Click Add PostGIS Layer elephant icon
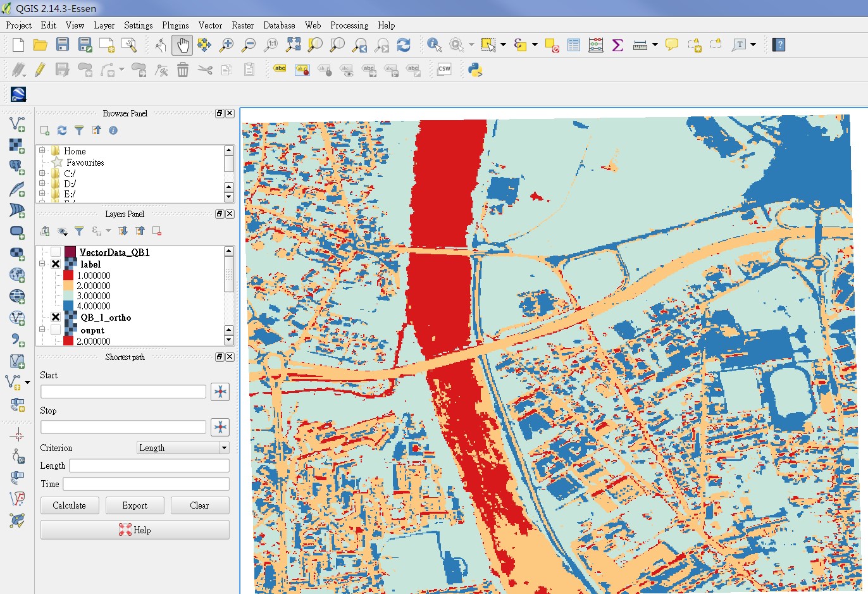 17,167
